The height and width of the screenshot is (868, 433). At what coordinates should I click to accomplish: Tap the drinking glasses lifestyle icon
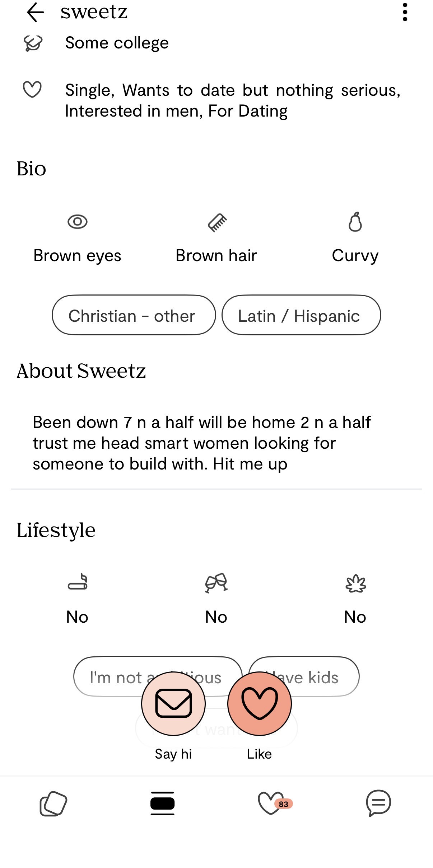[x=216, y=582]
